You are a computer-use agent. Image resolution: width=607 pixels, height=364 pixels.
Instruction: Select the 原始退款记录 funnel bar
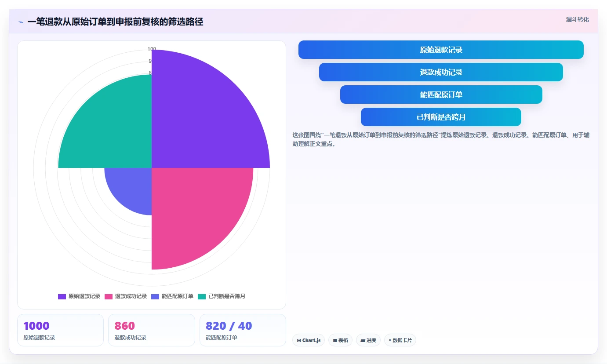click(x=441, y=50)
